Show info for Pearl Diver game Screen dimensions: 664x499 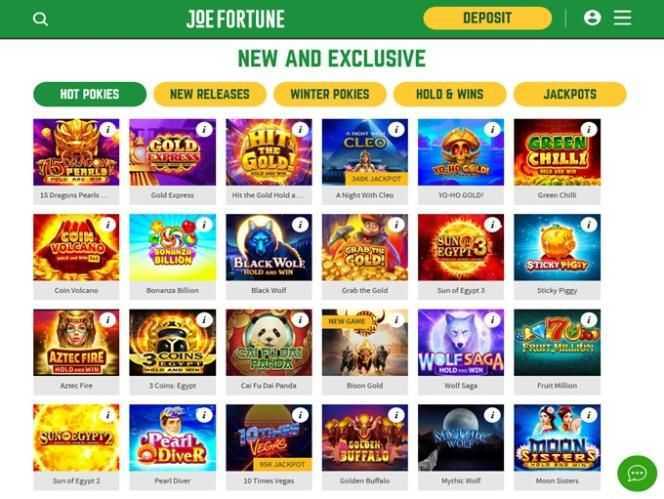(x=204, y=415)
